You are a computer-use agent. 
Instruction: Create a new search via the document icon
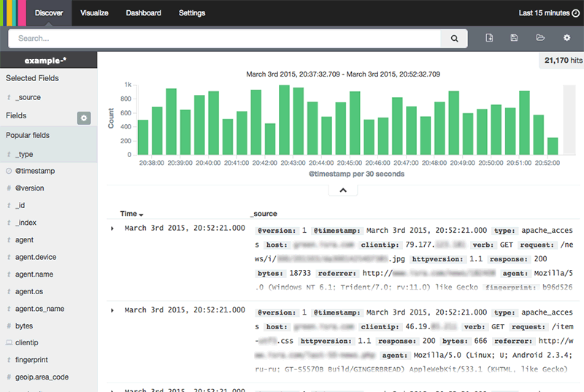point(489,38)
